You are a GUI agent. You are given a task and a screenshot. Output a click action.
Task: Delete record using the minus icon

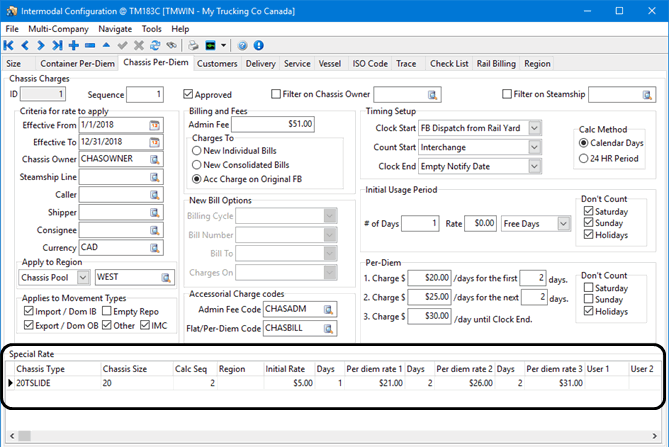point(90,46)
